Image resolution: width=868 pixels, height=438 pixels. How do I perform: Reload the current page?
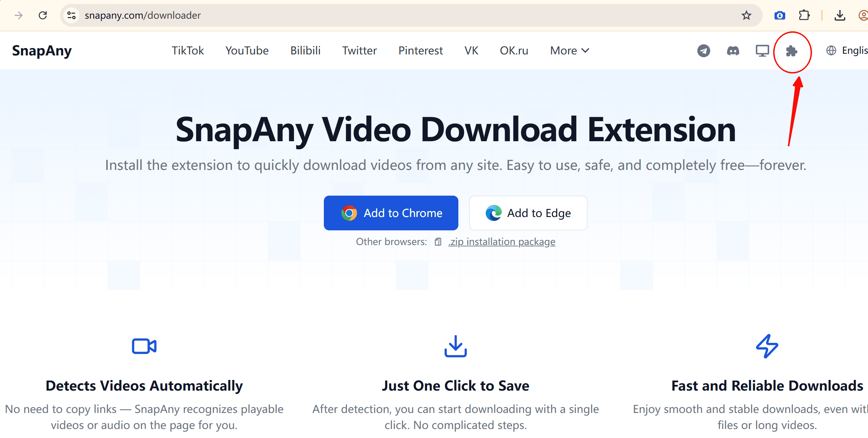tap(43, 15)
